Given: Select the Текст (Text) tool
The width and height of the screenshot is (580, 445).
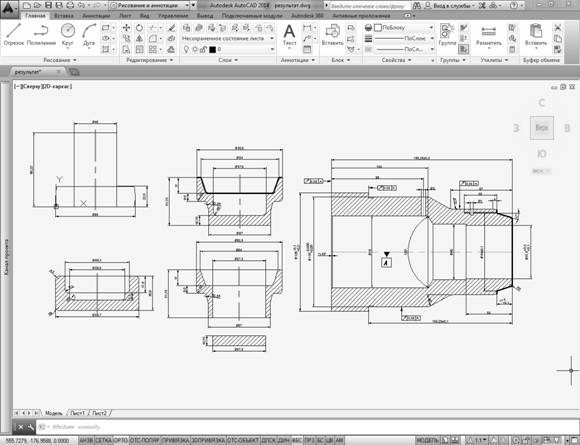Looking at the screenshot, I should 289,34.
